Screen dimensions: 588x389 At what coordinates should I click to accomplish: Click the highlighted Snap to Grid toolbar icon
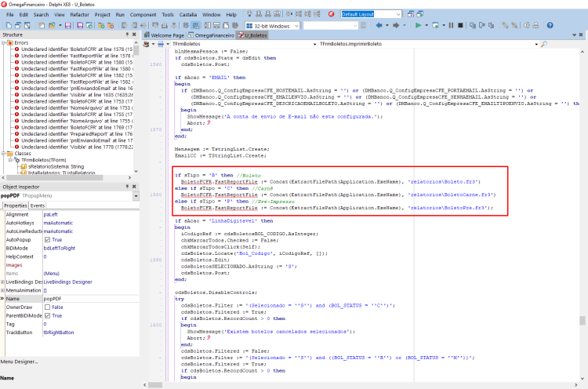click(x=195, y=26)
